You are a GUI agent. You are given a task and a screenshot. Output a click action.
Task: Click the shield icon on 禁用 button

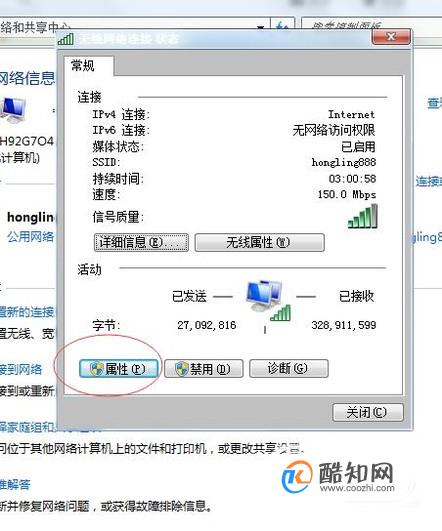(x=182, y=369)
